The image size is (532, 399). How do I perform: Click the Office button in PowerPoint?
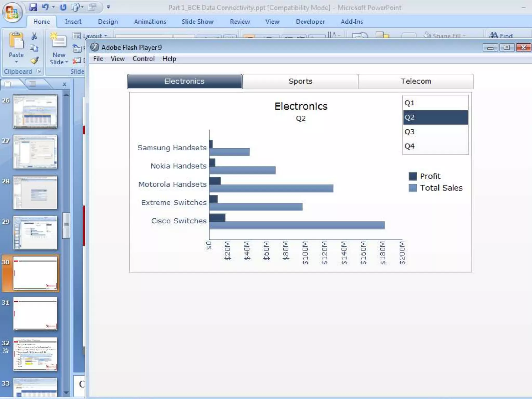12,12
